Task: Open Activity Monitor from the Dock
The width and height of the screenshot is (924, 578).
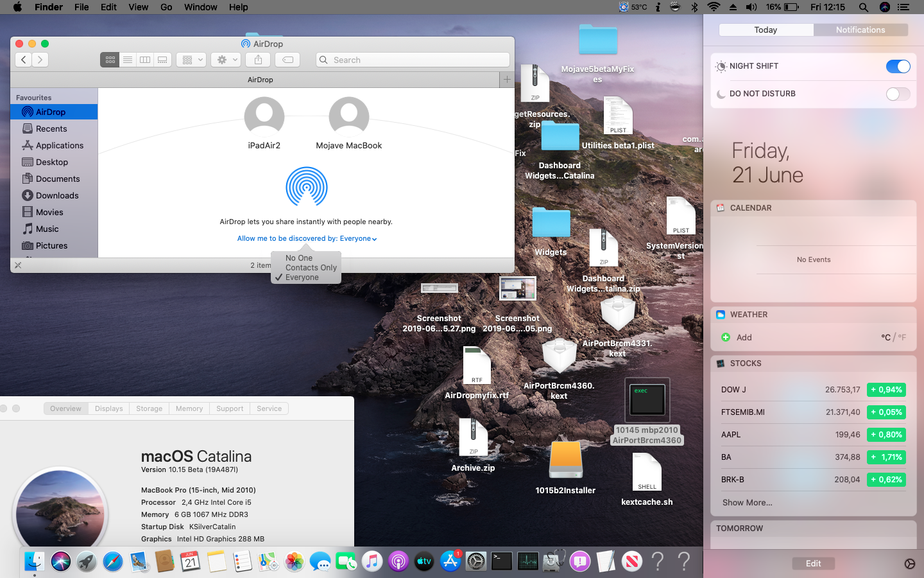Action: tap(528, 561)
